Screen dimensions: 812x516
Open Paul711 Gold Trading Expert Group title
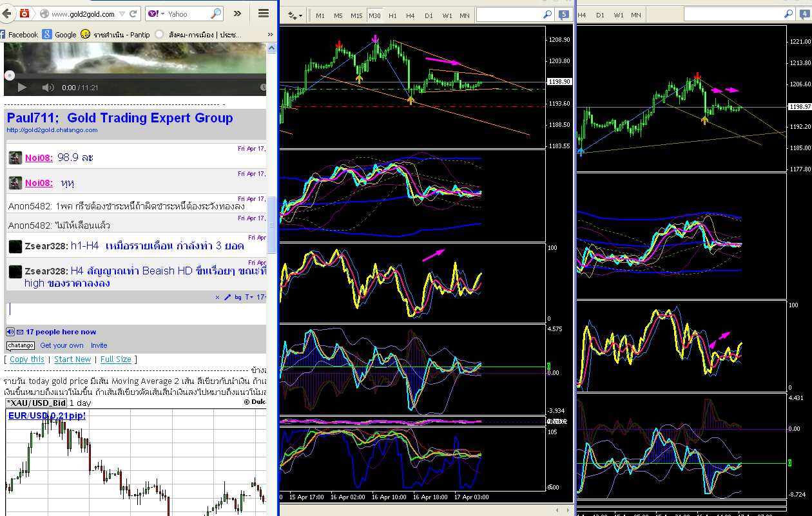tap(120, 118)
